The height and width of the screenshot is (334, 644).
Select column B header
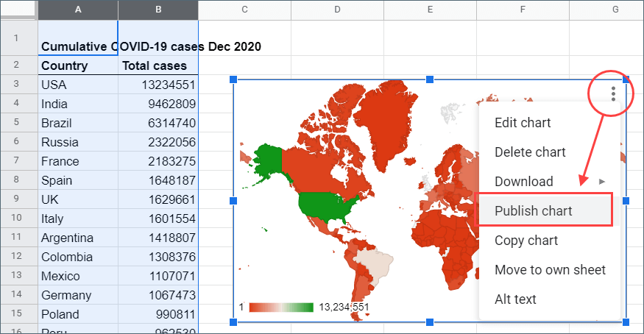[158, 10]
